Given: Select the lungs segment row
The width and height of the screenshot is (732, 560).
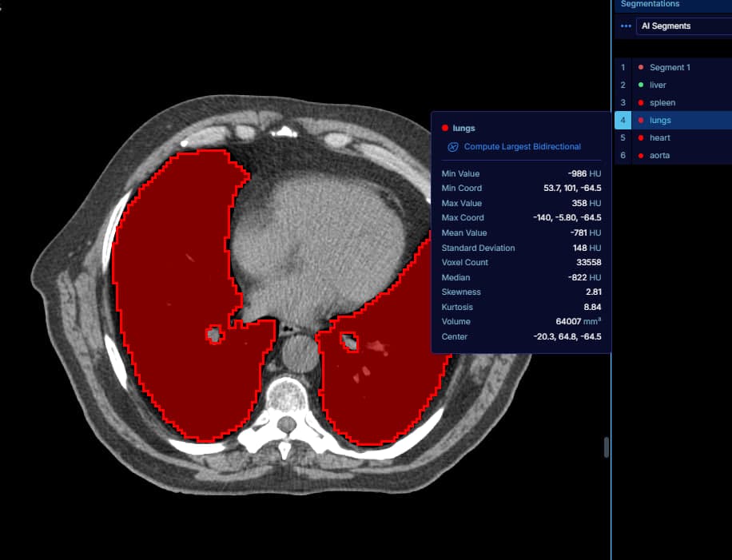Looking at the screenshot, I should [673, 121].
